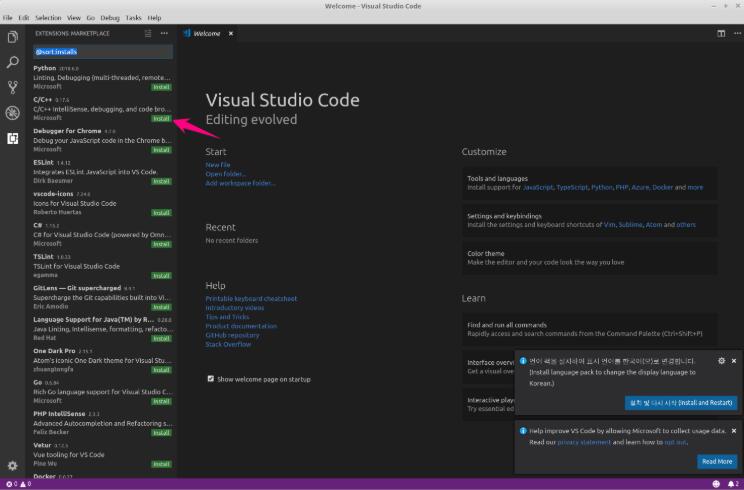The width and height of the screenshot is (744, 490).
Task: Open the Tasks menu
Action: point(133,18)
